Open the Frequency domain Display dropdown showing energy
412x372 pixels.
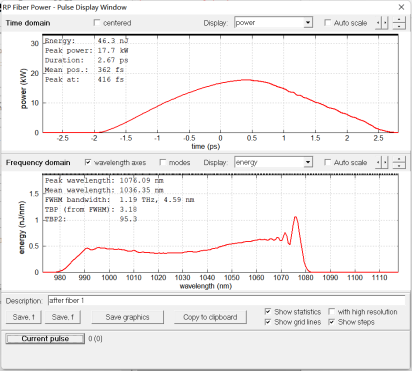tap(308, 162)
